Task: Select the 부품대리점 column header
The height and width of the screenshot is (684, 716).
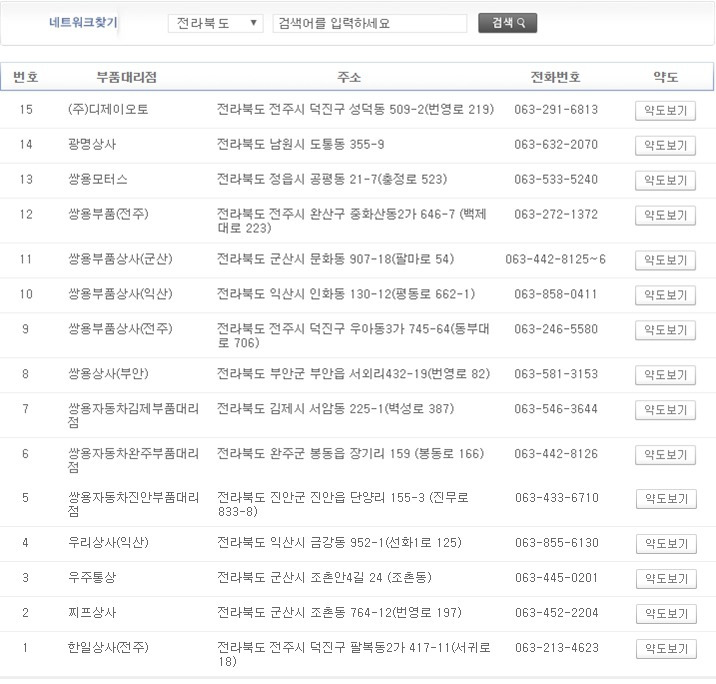Action: 126,77
